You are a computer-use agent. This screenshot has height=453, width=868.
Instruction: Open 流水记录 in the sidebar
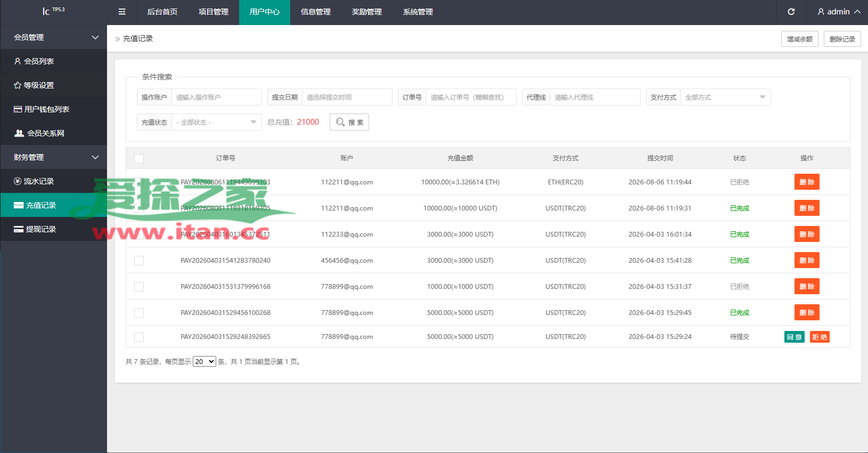[x=53, y=181]
